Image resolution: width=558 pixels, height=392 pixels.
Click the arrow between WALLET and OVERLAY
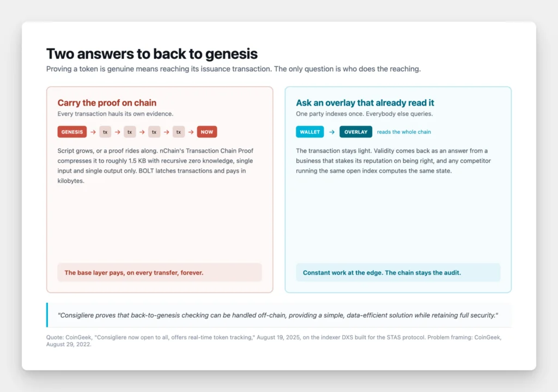(332, 132)
